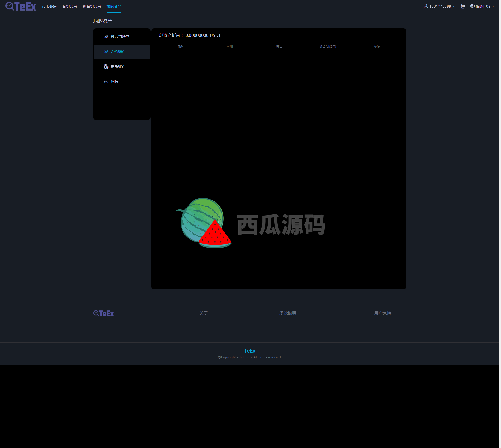Click the 简体中文 language label
This screenshot has width=501, height=448.
tap(483, 6)
